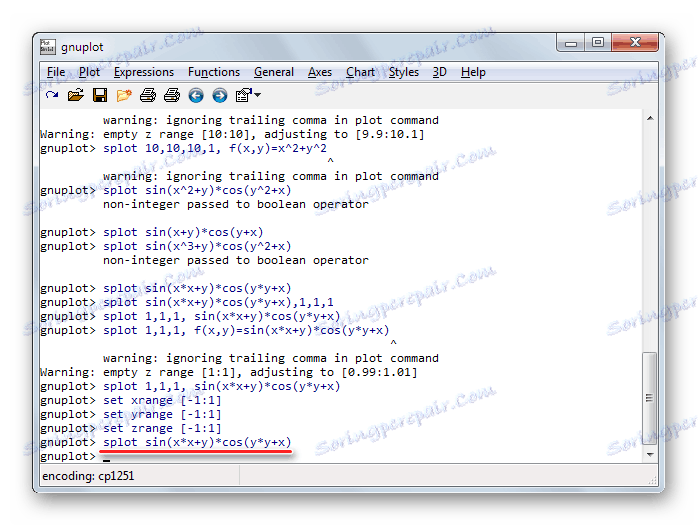Expand the options icon dropdown arrow

click(257, 95)
